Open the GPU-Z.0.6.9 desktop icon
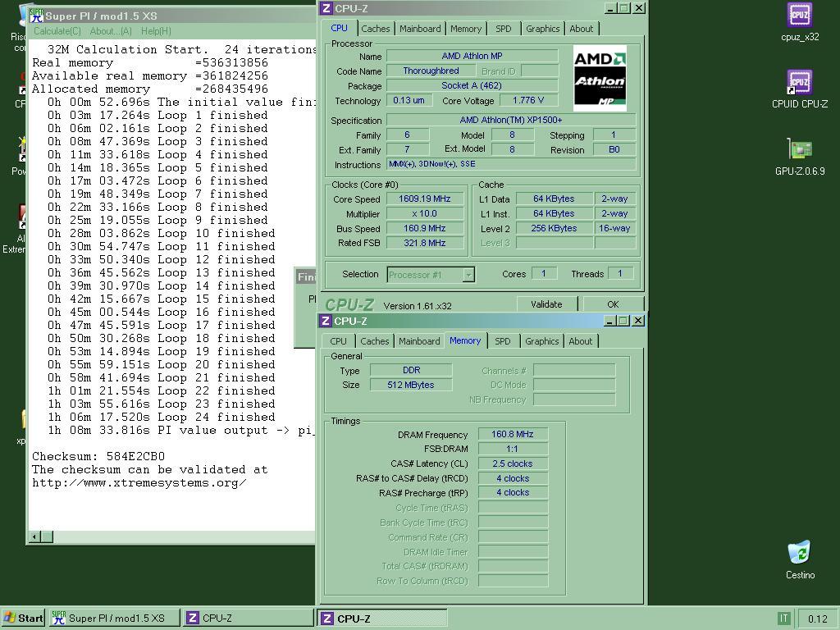This screenshot has height=630, width=840. click(x=799, y=157)
